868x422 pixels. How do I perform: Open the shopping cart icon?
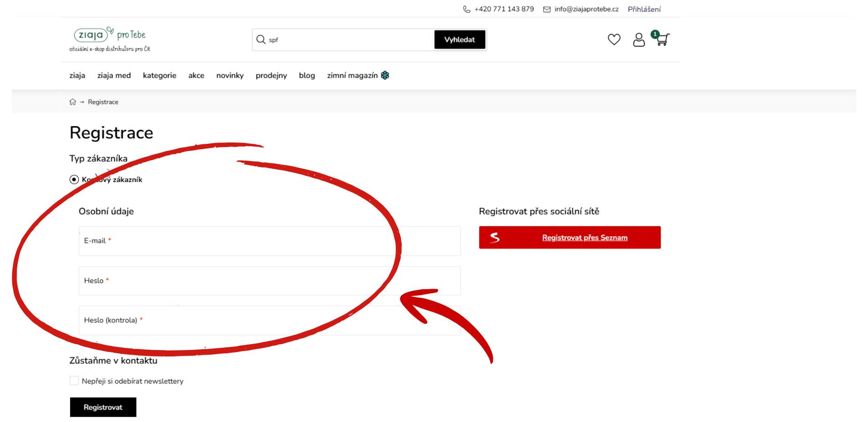coord(662,40)
